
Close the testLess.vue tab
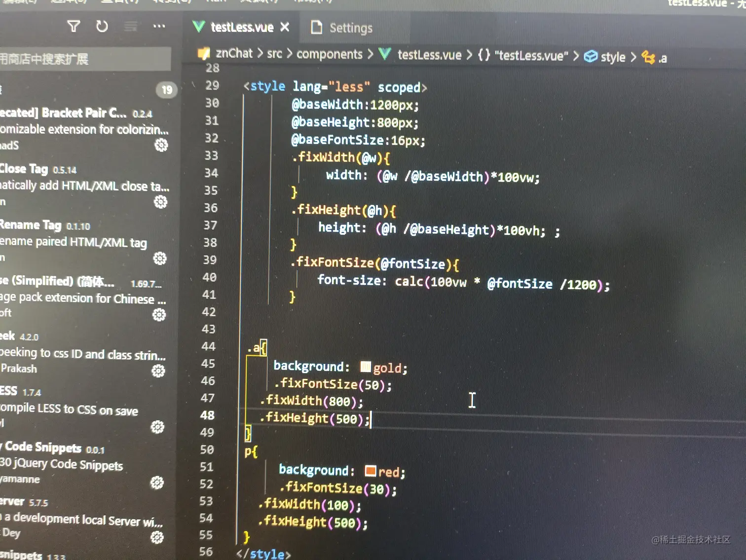pyautogui.click(x=285, y=27)
